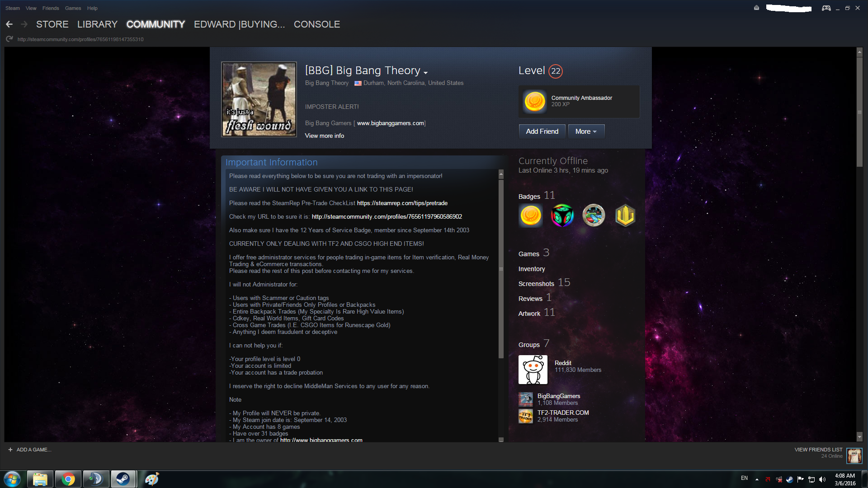Viewport: 868px width, 488px height.
Task: Click the Important Information box scrollbar
Action: [x=501, y=269]
